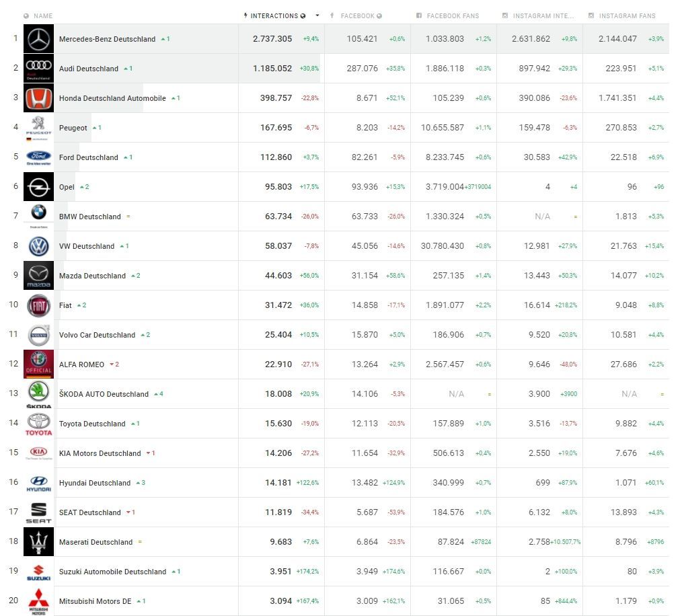The width and height of the screenshot is (680, 616).
Task: Click Suzuki interactions change +174,2%
Action: click(307, 572)
